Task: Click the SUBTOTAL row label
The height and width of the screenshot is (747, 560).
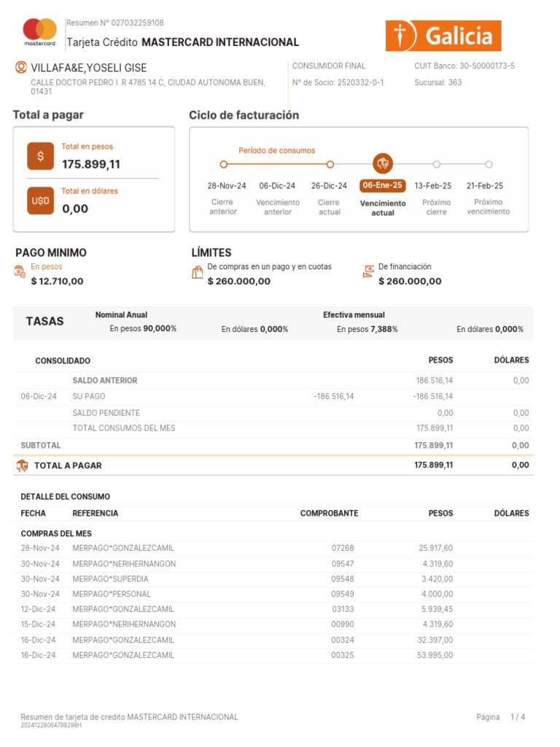Action: [x=41, y=445]
